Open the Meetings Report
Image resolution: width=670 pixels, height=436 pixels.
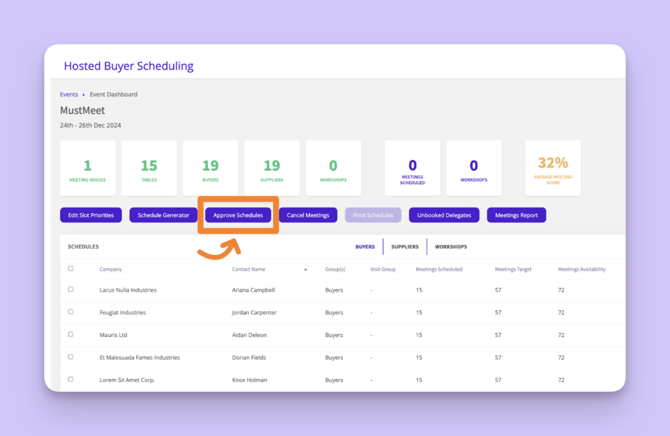[x=516, y=215]
